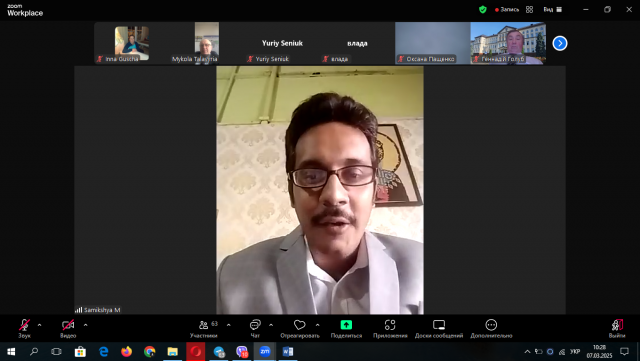Image resolution: width=640 pixels, height=361 pixels.
Task: Open the Участники participants panel
Action: (x=204, y=328)
